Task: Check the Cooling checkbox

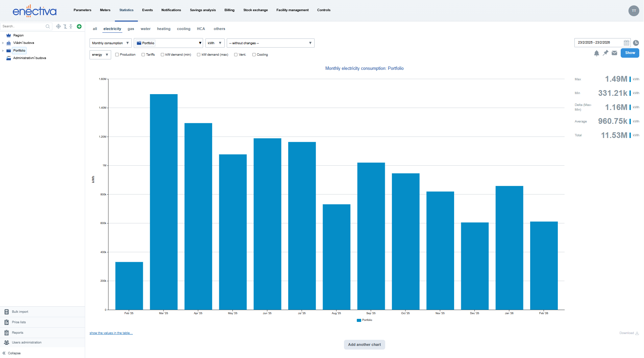Action: [254, 55]
